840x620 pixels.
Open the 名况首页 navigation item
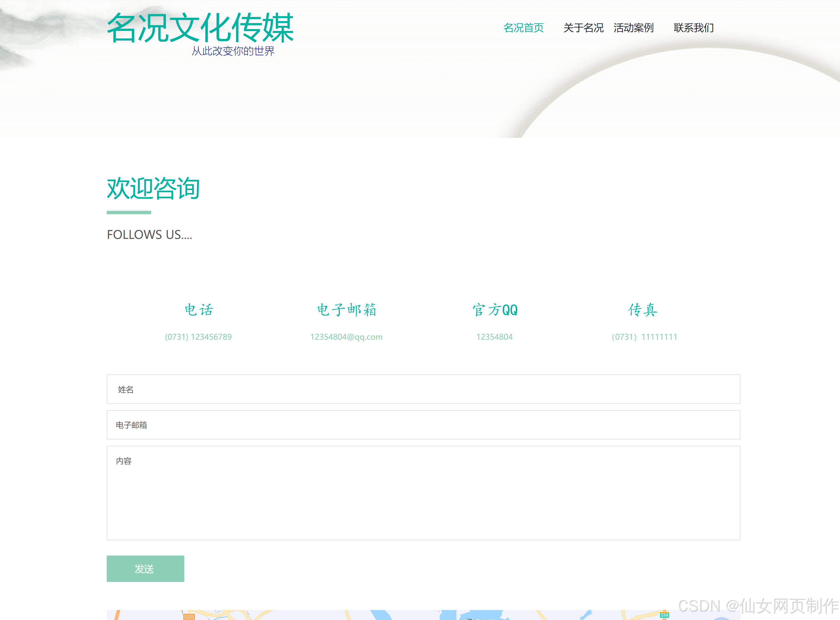point(523,28)
